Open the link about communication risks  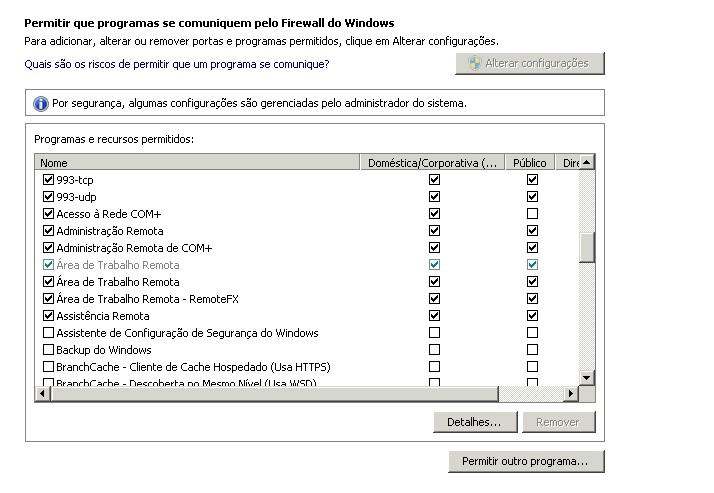click(x=176, y=64)
